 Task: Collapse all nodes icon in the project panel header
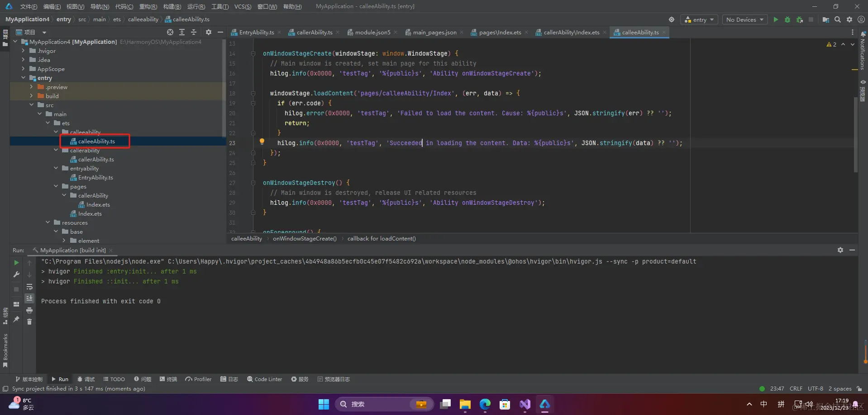(x=194, y=32)
